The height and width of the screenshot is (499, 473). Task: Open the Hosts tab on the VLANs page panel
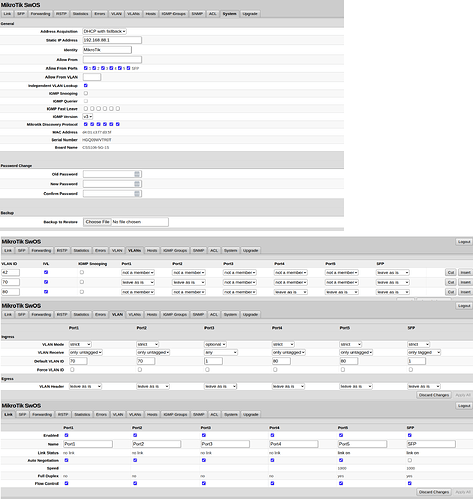pyautogui.click(x=152, y=250)
